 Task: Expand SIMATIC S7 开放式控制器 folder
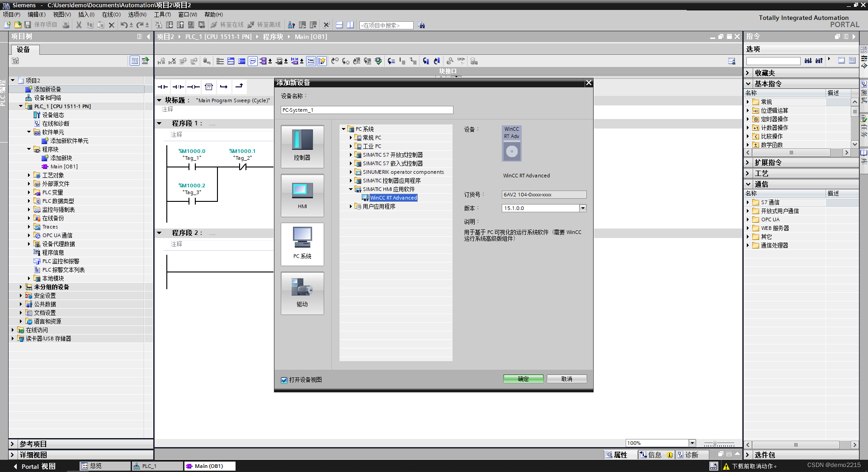pyautogui.click(x=351, y=155)
